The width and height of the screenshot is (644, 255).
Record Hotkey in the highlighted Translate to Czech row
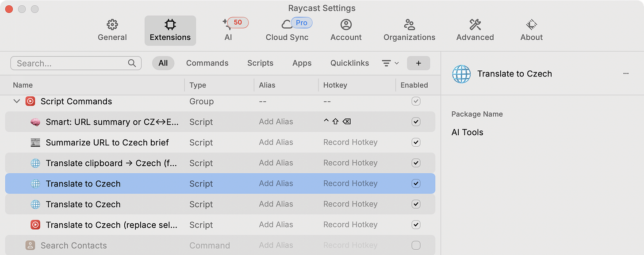click(x=350, y=183)
